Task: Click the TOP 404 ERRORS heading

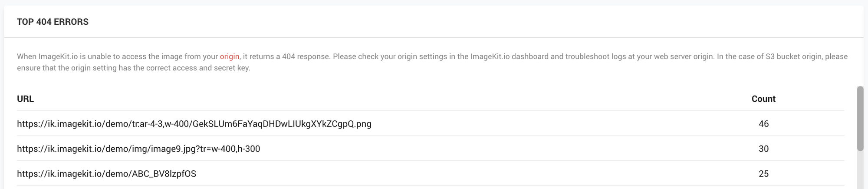Action: (x=53, y=22)
